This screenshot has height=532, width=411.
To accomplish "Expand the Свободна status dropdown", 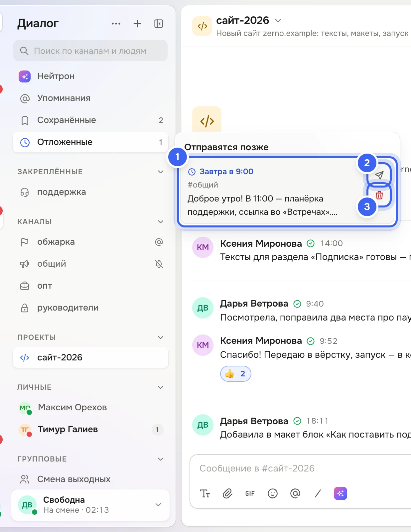I will point(158,504).
